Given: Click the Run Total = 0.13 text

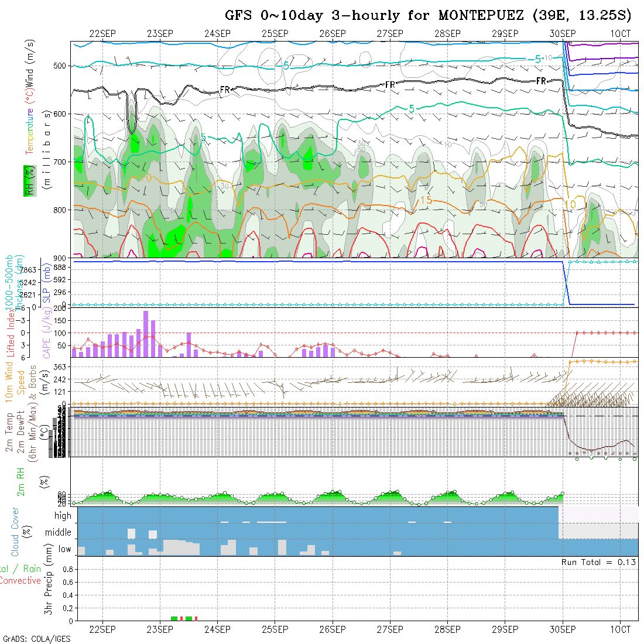Looking at the screenshot, I should (x=599, y=562).
